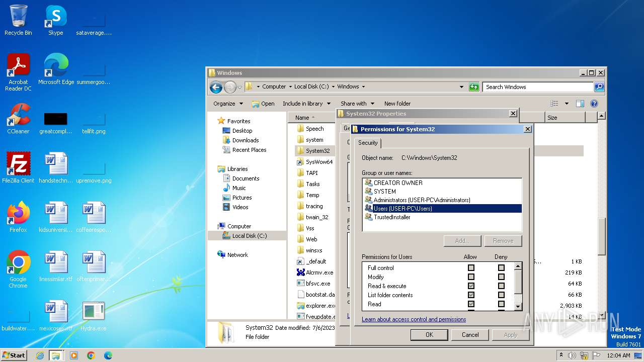Screen dimensions: 644x362
Task: Tick Deny for Read & execute
Action: point(501,286)
